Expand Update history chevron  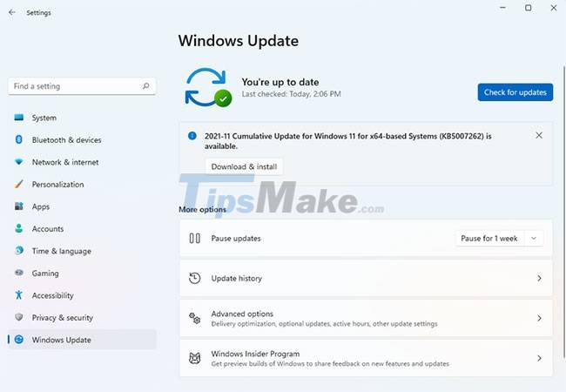pyautogui.click(x=539, y=278)
